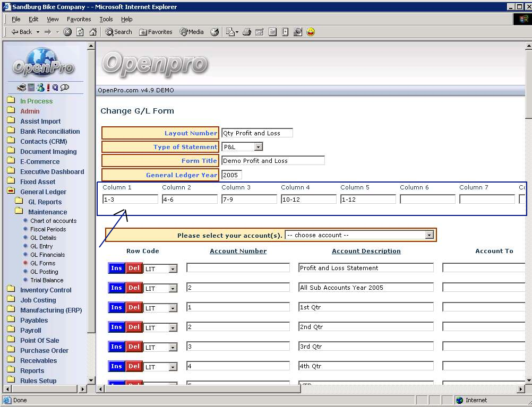Open Row Code dropdown for 1st Qtr row

(x=173, y=308)
